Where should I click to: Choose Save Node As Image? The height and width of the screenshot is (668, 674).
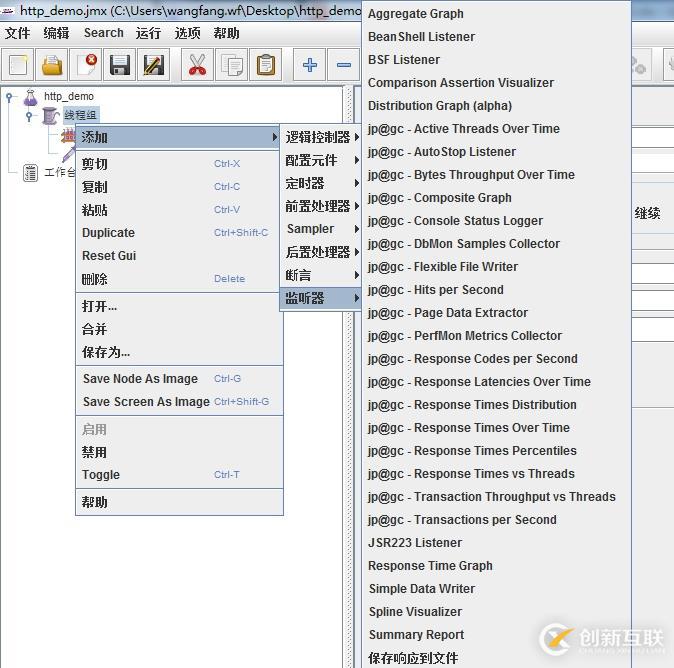pyautogui.click(x=140, y=379)
